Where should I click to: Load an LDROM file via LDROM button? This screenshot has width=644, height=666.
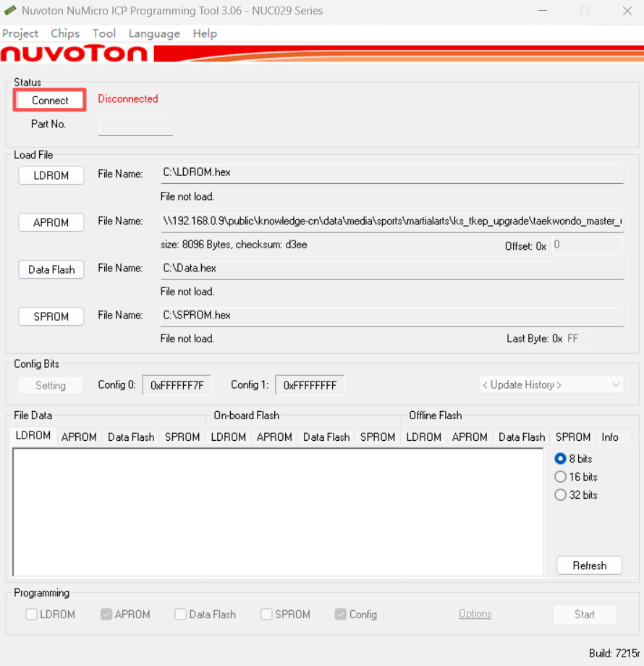(x=51, y=175)
